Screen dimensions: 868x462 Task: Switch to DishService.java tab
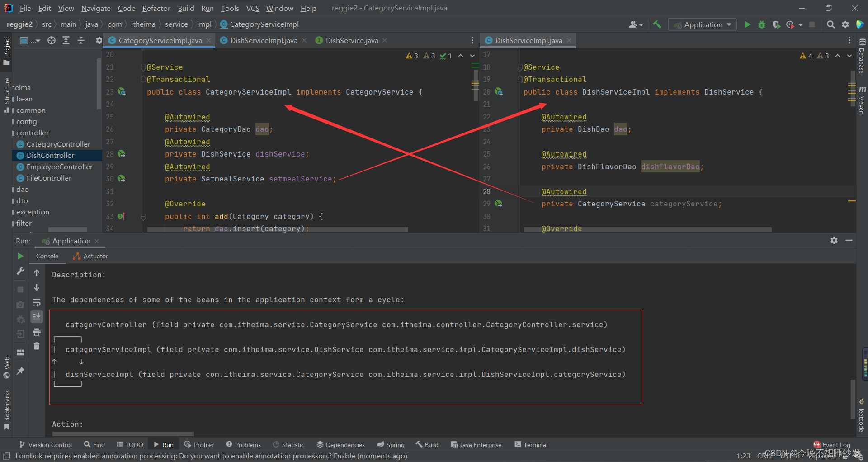352,40
